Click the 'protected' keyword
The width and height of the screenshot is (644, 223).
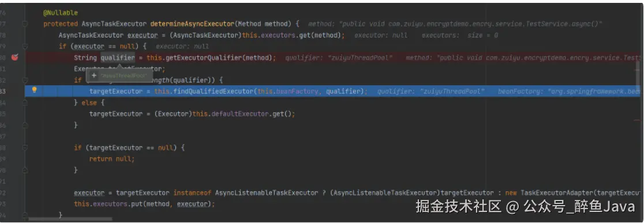point(61,24)
